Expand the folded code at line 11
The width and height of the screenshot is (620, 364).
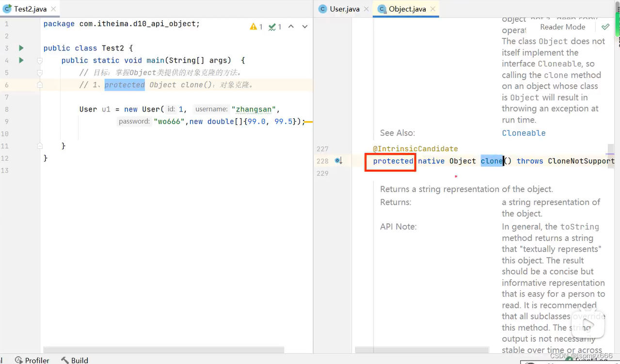point(39,145)
